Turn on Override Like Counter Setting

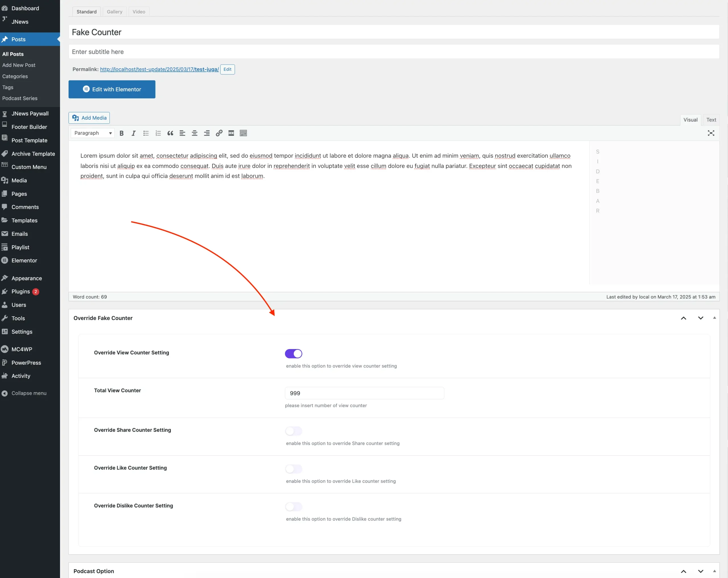(x=293, y=468)
